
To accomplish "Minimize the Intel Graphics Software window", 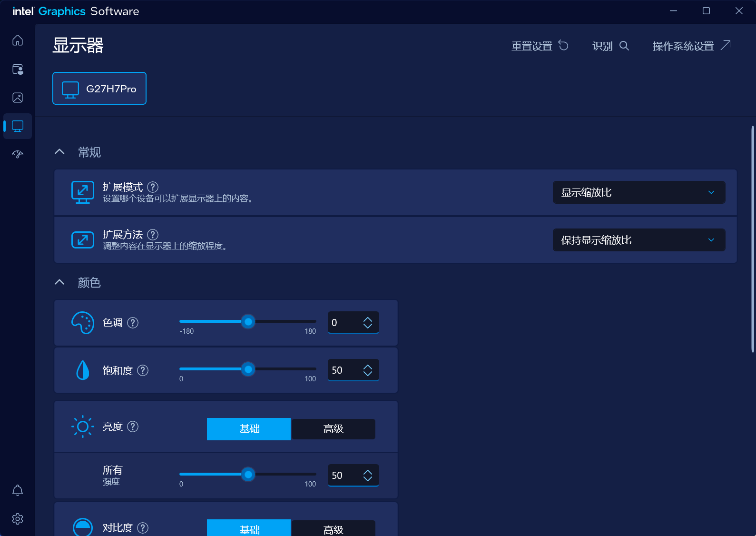I will [x=673, y=11].
